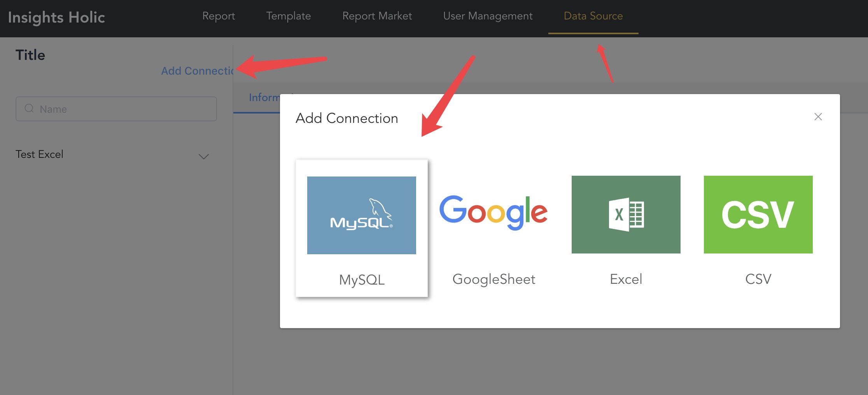Screen dimensions: 868x395
Task: Click the Title heading in sidebar
Action: [30, 55]
